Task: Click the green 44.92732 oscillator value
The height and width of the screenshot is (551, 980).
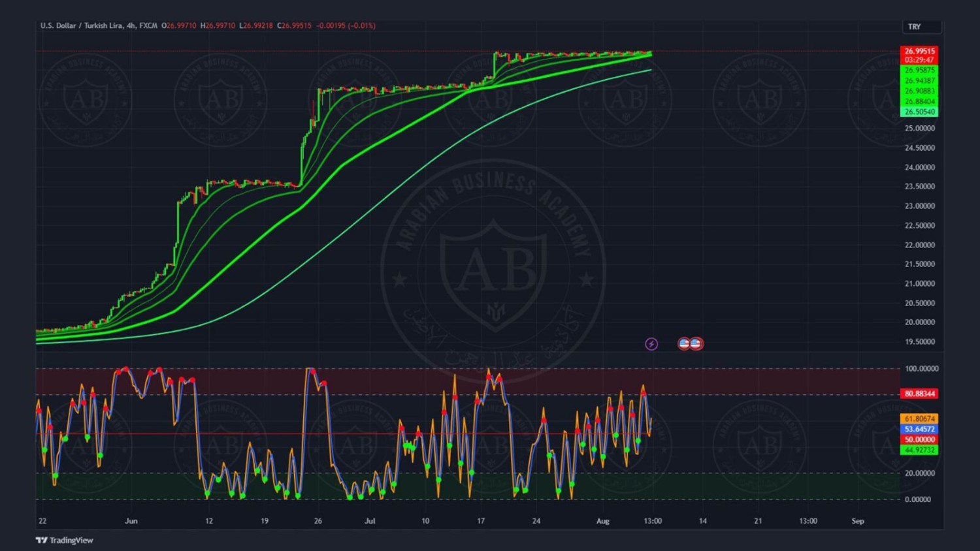Action: pyautogui.click(x=919, y=450)
